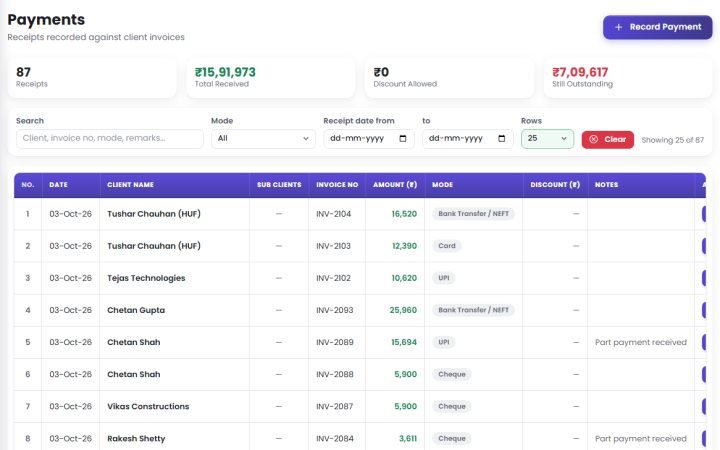Screen dimensions: 720x450
Task: Click invoice number INV-2093
Action: [x=335, y=310]
